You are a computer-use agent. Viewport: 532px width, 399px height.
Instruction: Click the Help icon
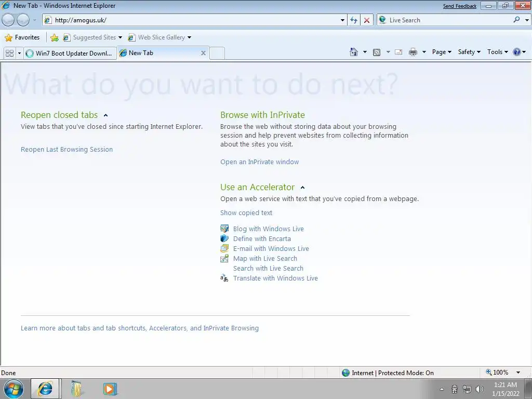tap(517, 52)
